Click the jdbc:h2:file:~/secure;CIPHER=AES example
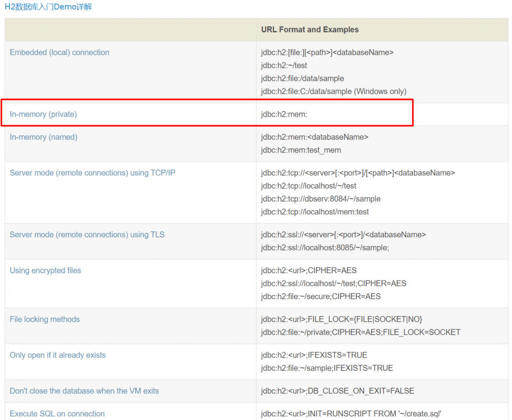The height and width of the screenshot is (420, 512). tap(321, 296)
